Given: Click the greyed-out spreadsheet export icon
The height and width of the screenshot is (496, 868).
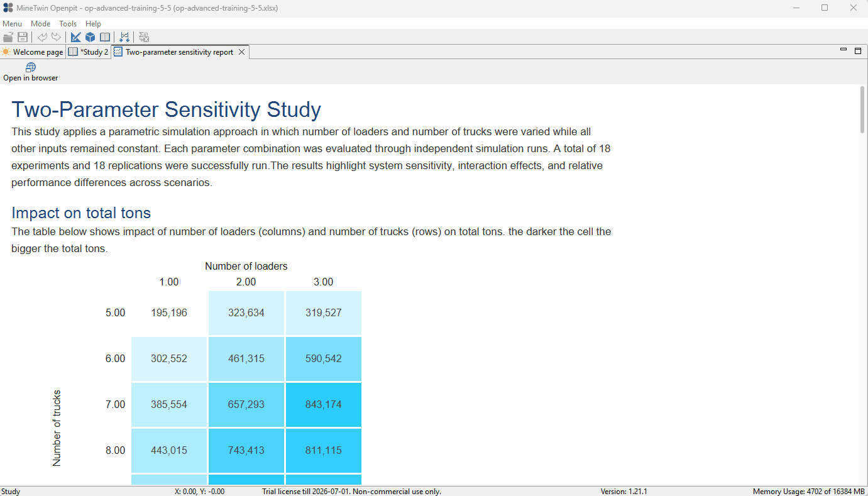Looking at the screenshot, I should tap(144, 37).
